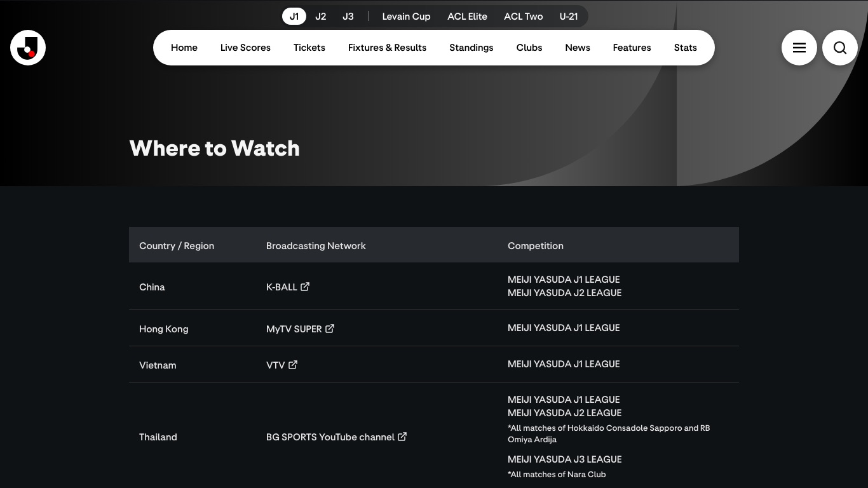Screen dimensions: 868x488
Task: Open the search magnifier icon
Action: [x=839, y=48]
